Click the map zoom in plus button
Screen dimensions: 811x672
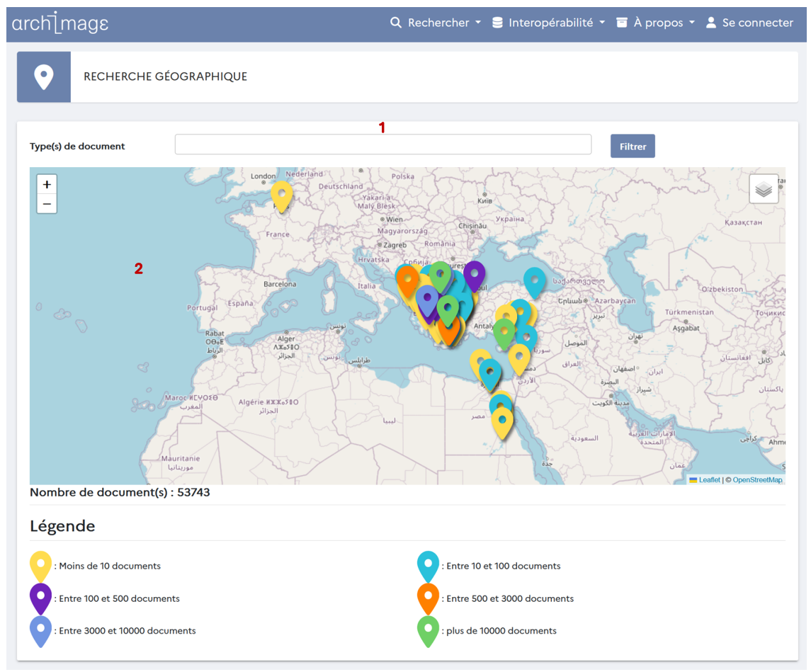click(x=47, y=184)
